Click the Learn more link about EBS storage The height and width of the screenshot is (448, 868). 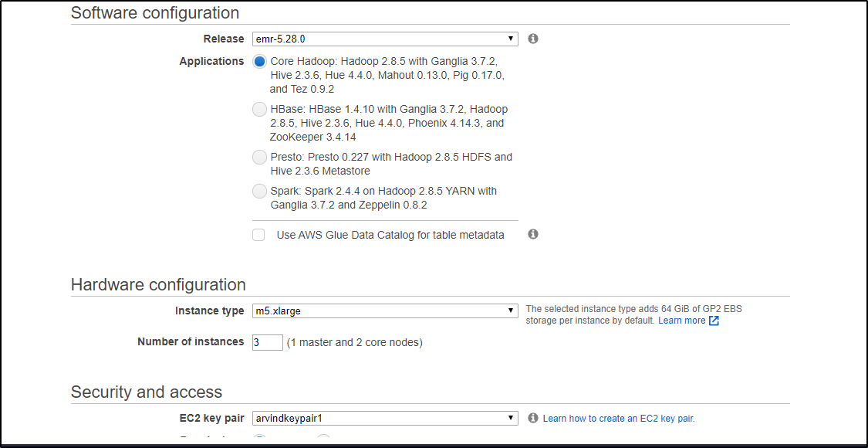[682, 321]
